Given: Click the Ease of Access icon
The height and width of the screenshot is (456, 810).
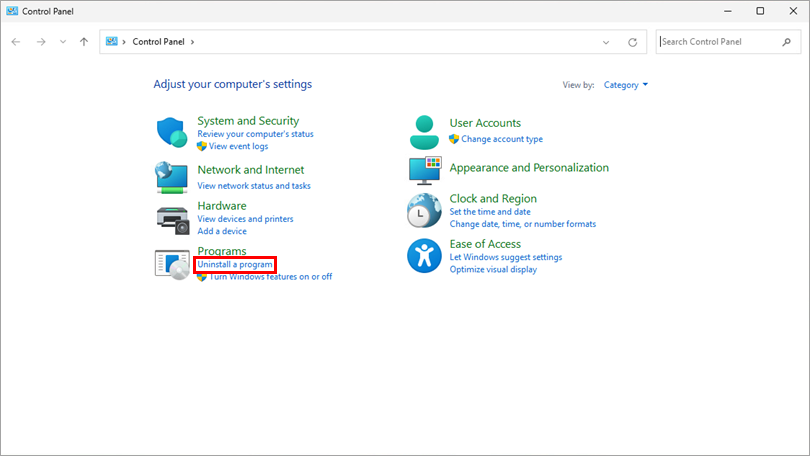Looking at the screenshot, I should pyautogui.click(x=424, y=256).
